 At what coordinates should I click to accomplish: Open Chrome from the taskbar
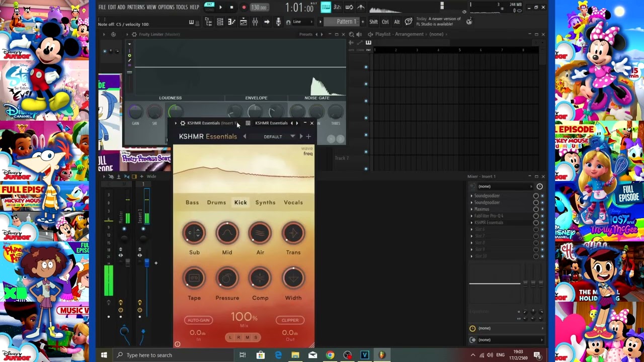click(x=330, y=355)
